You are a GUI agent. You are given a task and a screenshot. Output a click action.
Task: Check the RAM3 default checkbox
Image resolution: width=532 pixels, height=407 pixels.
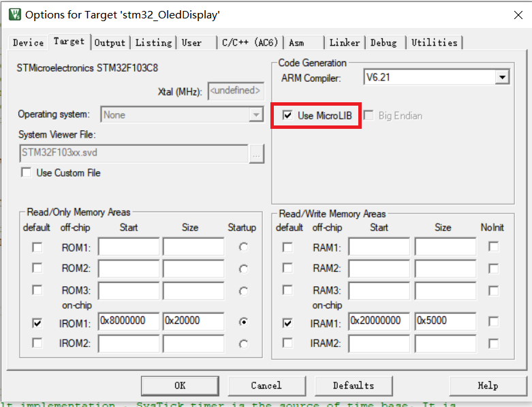point(287,290)
